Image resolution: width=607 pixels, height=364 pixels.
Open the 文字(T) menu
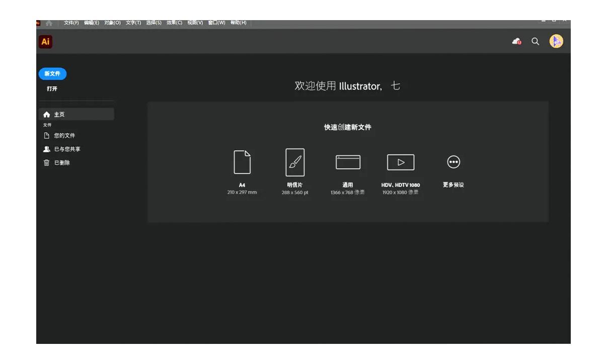(134, 23)
